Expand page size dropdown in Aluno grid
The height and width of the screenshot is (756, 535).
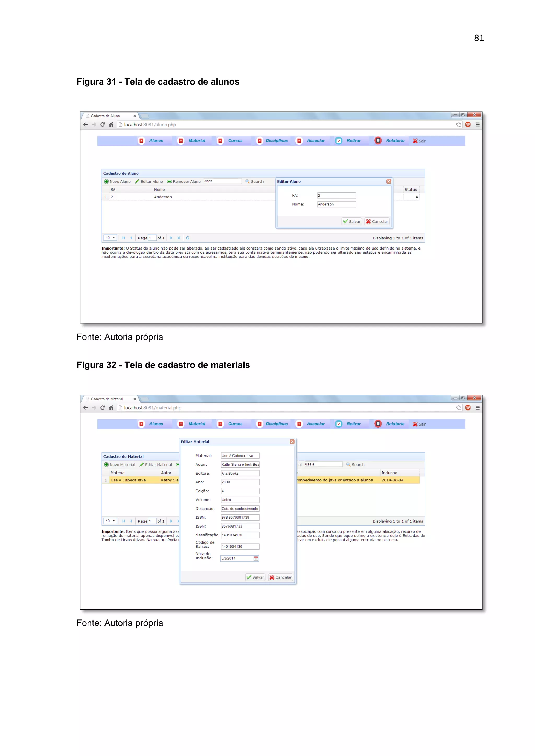tap(110, 238)
